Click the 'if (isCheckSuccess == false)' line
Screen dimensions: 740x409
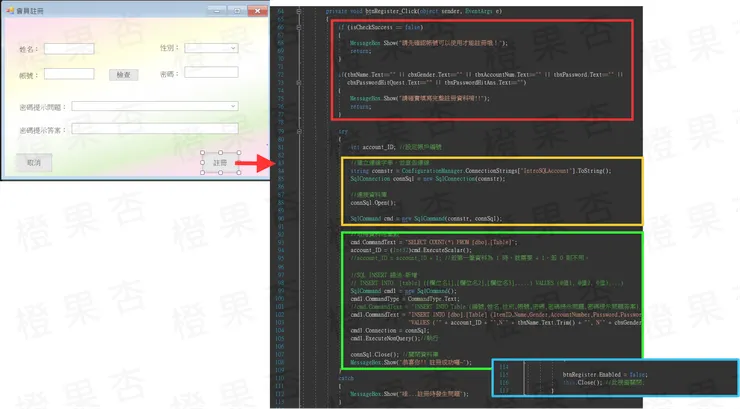pyautogui.click(x=380, y=27)
